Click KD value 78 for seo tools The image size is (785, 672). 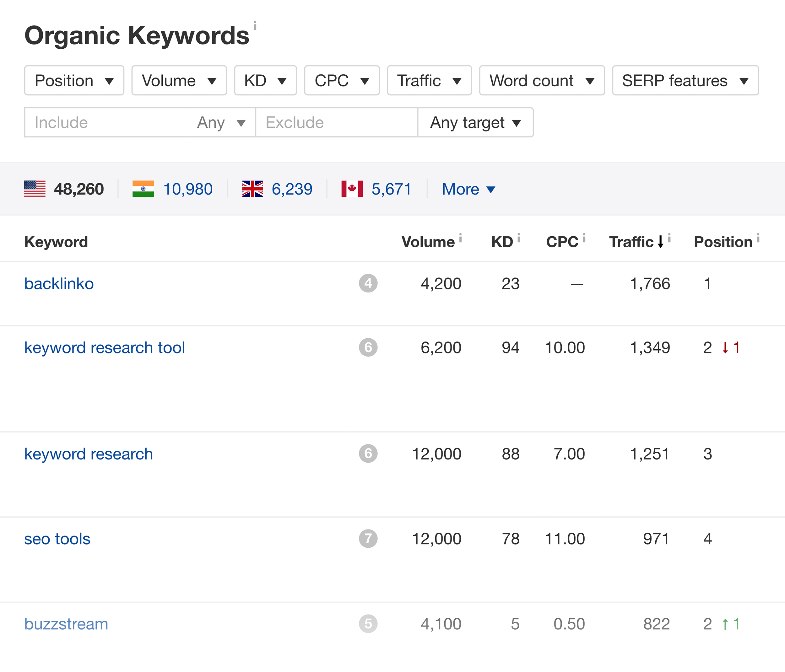510,539
